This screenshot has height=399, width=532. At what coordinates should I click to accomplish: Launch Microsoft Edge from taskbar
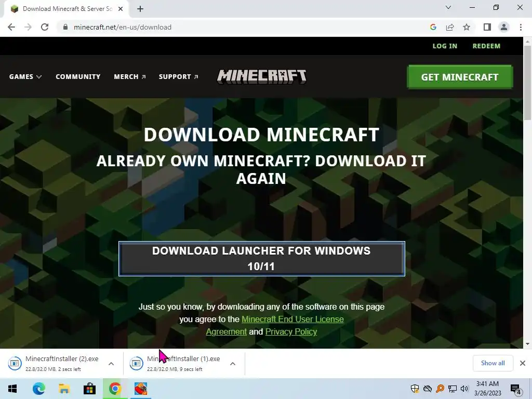[x=38, y=389]
